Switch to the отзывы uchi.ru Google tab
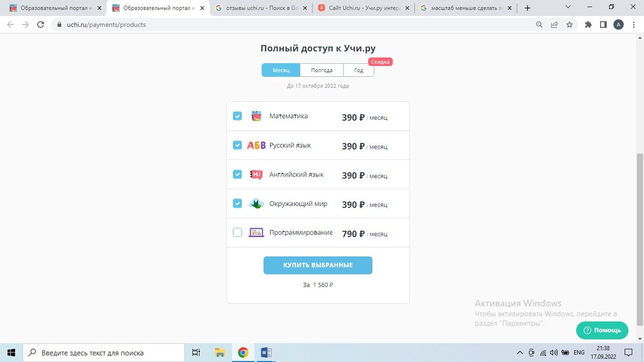This screenshot has height=362, width=644. (260, 8)
